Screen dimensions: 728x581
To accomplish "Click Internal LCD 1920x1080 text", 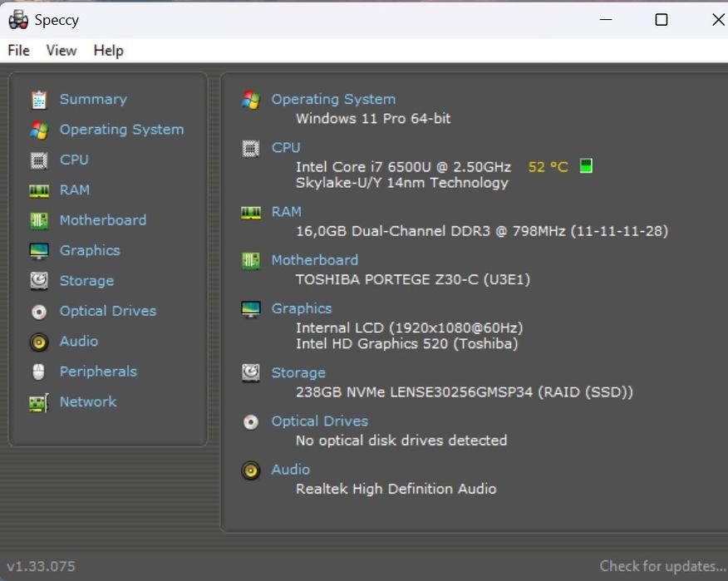I will 410,327.
